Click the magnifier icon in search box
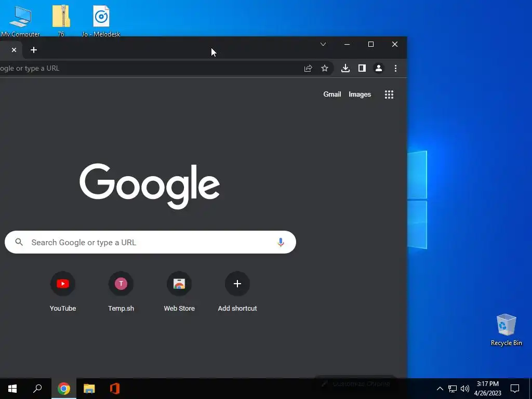Image resolution: width=532 pixels, height=399 pixels. point(19,242)
